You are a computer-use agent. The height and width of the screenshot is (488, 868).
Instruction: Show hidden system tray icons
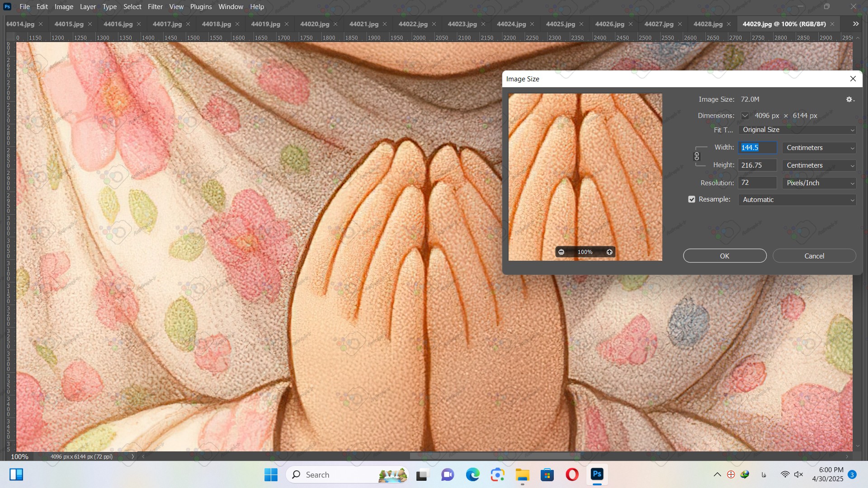717,474
